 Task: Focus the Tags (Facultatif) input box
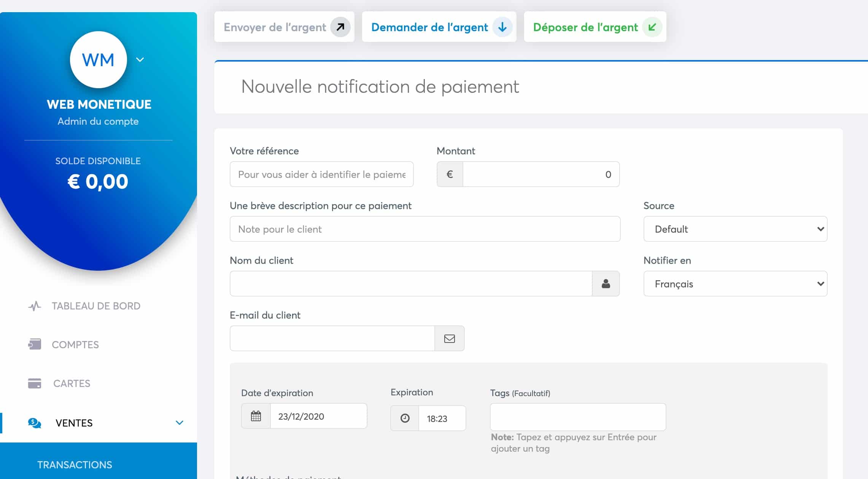578,417
